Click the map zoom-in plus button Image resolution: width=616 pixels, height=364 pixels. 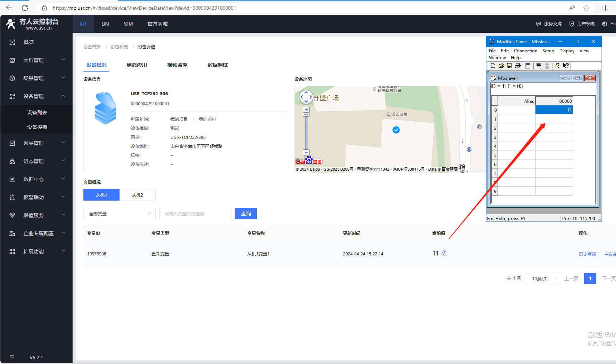(x=306, y=109)
